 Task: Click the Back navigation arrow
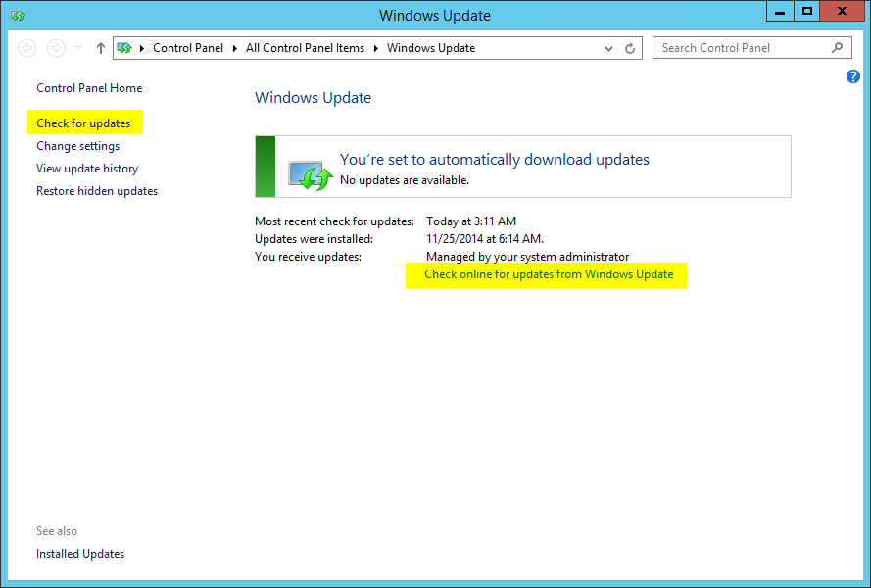coord(26,48)
